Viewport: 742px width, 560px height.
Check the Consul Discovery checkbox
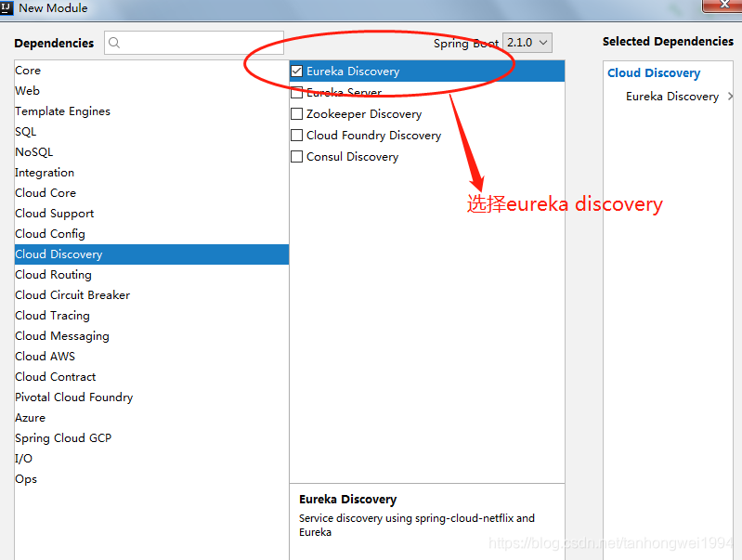296,156
